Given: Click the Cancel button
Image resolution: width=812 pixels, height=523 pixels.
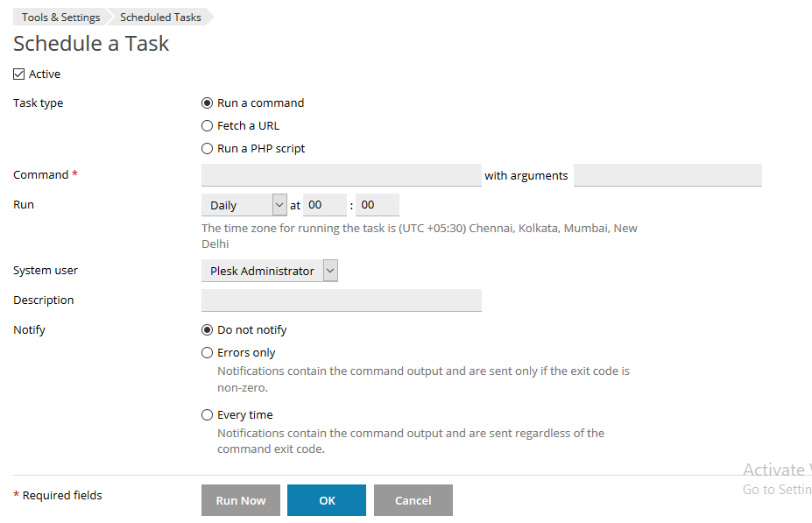Looking at the screenshot, I should click(413, 499).
